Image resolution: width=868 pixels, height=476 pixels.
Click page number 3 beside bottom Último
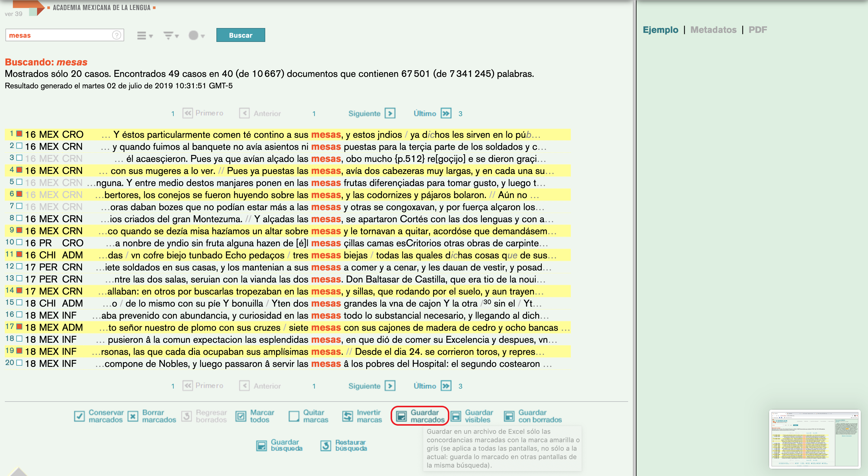pyautogui.click(x=460, y=386)
